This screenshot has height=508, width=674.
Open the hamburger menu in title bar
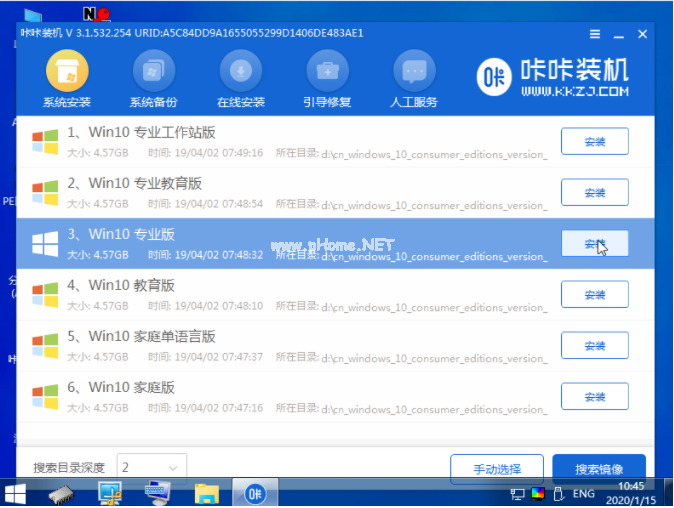tap(595, 34)
